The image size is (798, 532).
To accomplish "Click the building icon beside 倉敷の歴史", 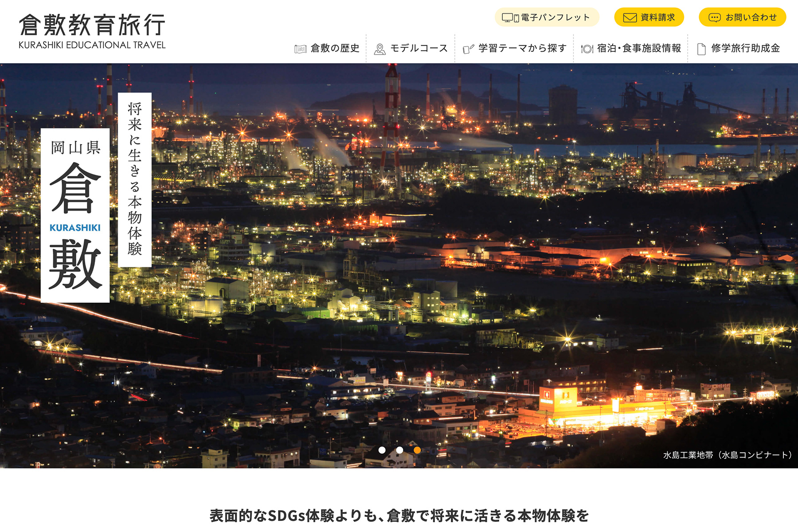I will 300,49.
